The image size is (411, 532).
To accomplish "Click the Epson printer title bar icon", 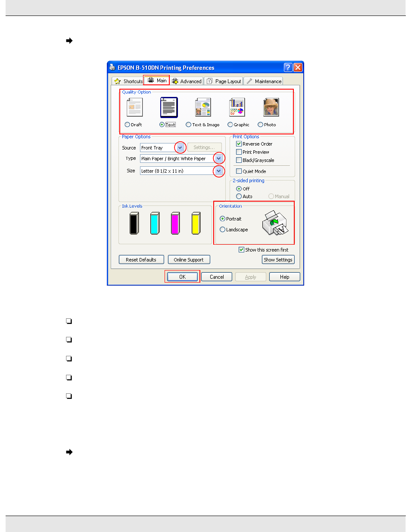I will point(112,67).
